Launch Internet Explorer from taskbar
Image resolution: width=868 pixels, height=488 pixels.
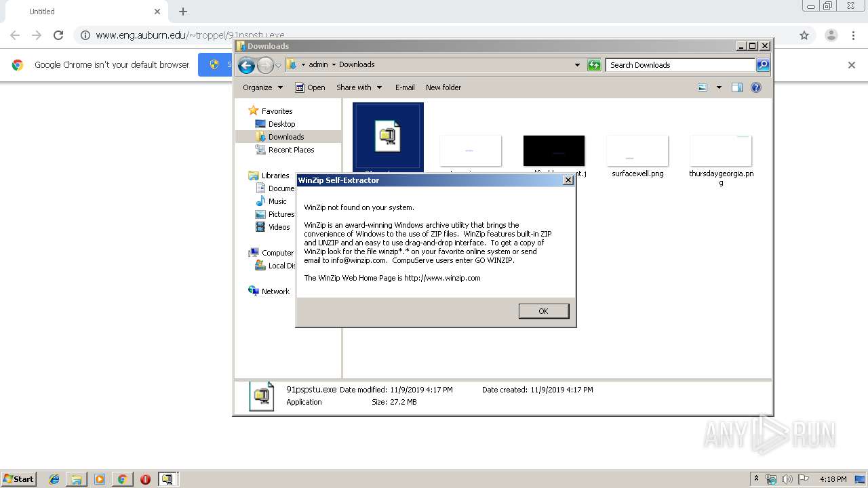[x=54, y=479]
